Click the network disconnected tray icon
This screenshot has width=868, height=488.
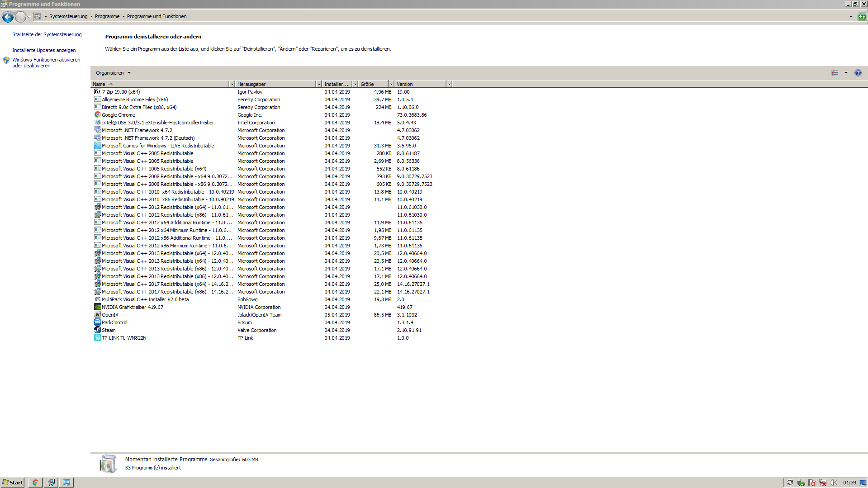(823, 483)
